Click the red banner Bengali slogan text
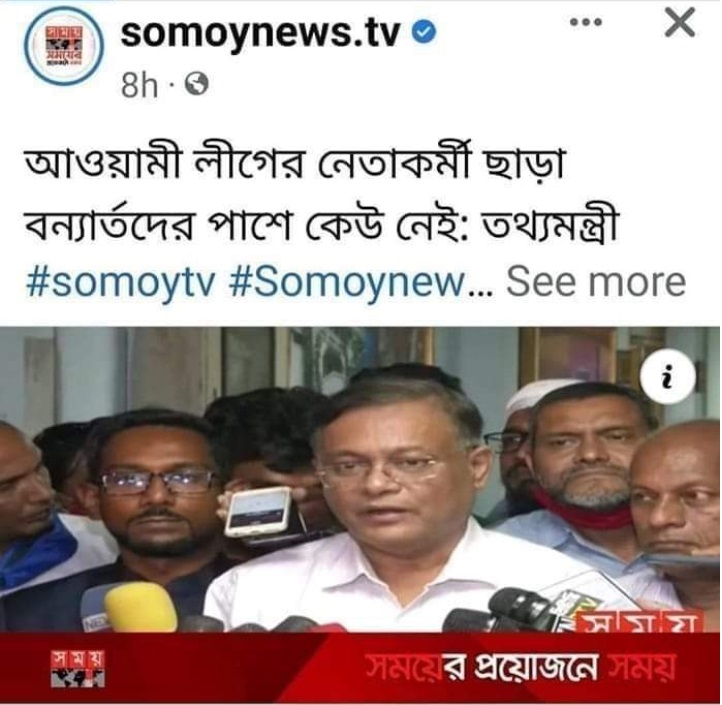 pos(518,666)
